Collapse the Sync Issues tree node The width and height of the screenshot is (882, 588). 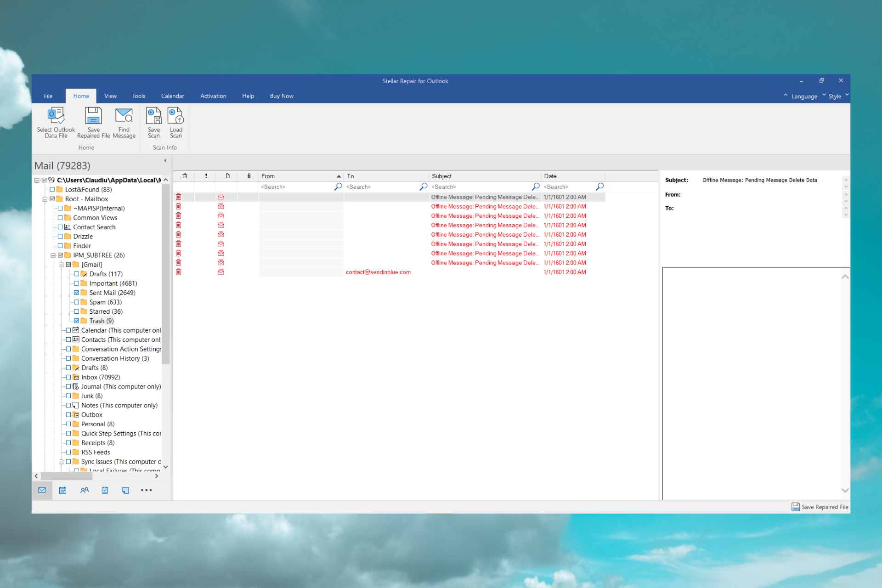pyautogui.click(x=61, y=462)
